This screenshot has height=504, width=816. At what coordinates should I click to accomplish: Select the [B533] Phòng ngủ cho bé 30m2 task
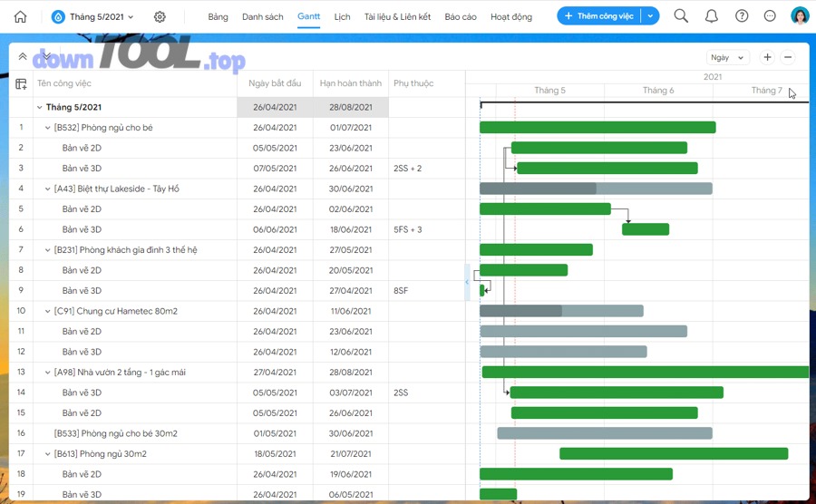coord(115,433)
